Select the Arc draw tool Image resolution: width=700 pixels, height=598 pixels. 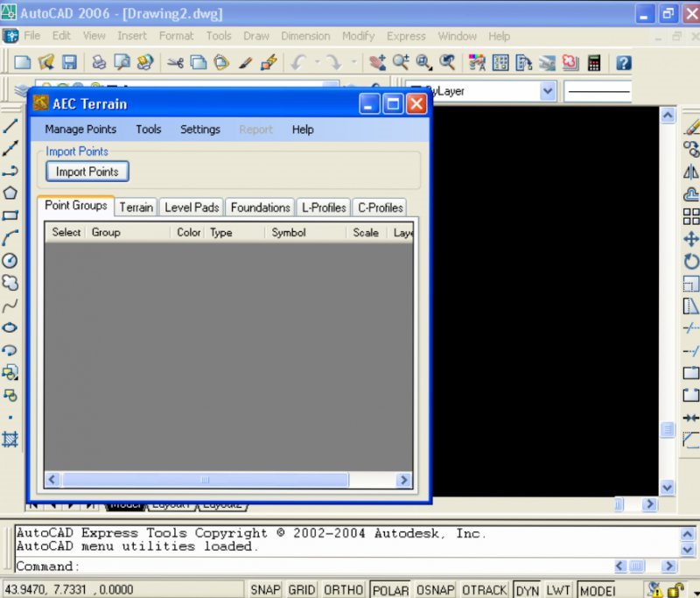click(x=10, y=238)
